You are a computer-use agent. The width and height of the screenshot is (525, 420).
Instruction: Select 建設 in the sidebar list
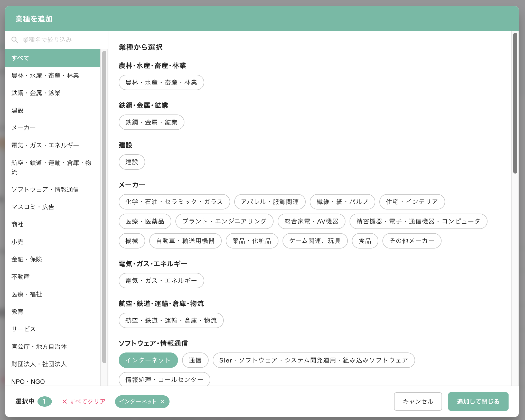(x=53, y=110)
